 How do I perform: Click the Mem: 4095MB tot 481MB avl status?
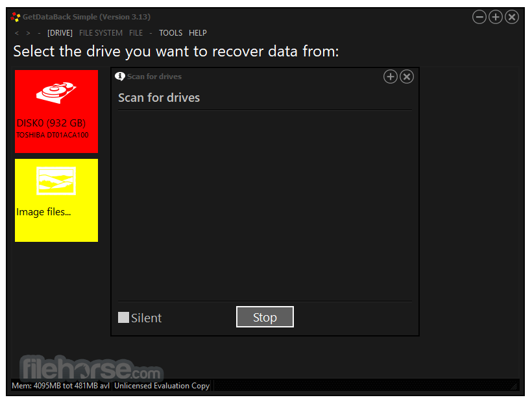coord(61,386)
